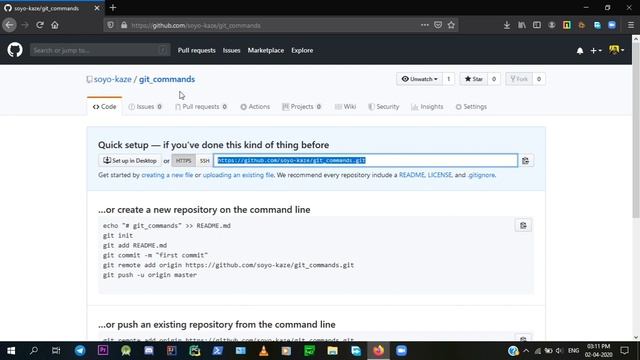
Task: Go to the browser home page
Action: pyautogui.click(x=55, y=25)
